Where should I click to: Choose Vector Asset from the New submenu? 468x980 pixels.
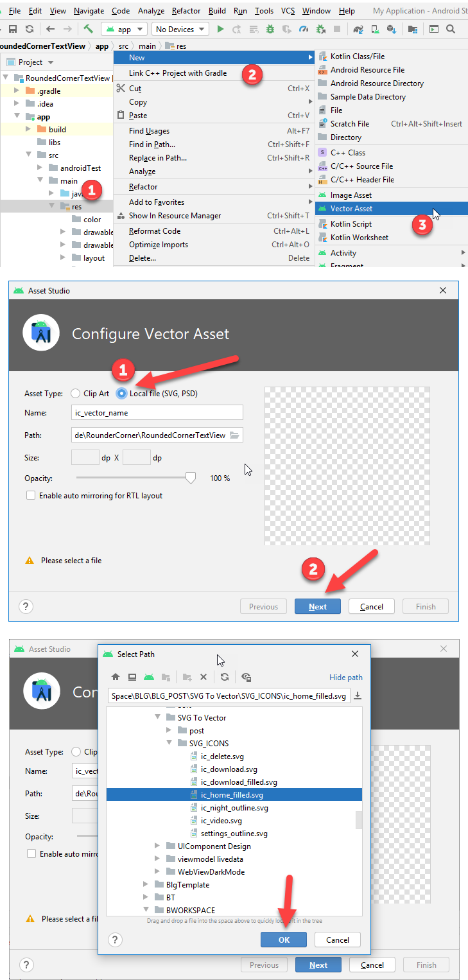[391, 208]
